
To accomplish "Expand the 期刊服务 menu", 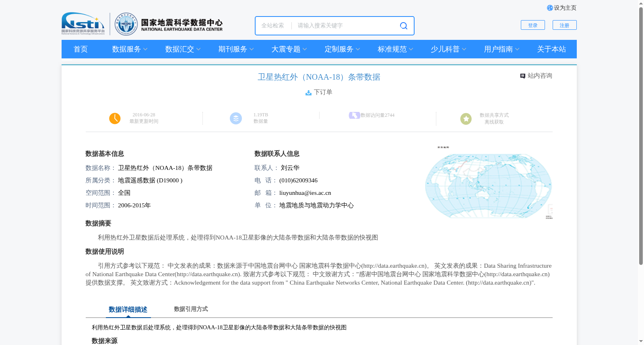I will coord(236,49).
